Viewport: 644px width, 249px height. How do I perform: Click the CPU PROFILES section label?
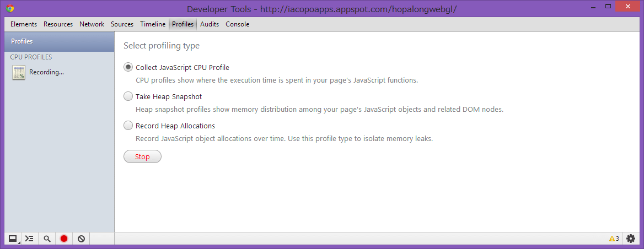tap(31, 57)
